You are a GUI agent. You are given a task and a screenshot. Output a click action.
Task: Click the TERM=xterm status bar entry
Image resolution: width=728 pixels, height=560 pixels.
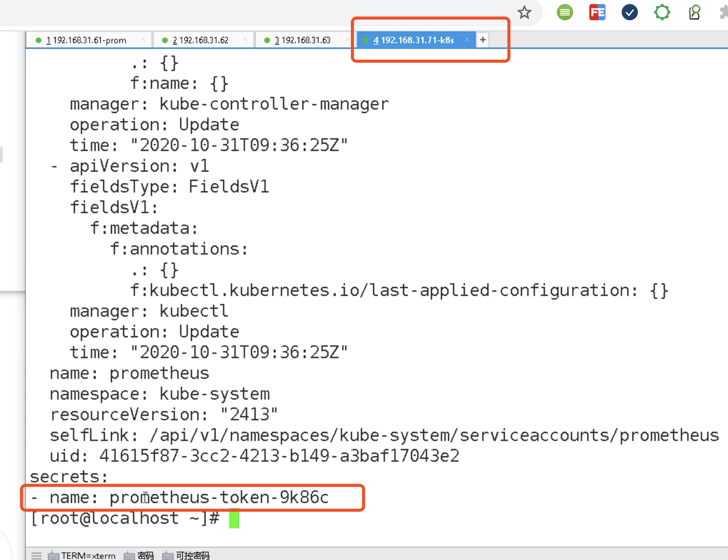(x=82, y=555)
